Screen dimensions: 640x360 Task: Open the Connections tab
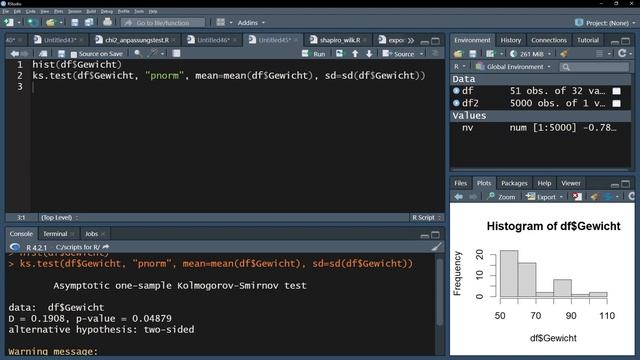pos(549,40)
